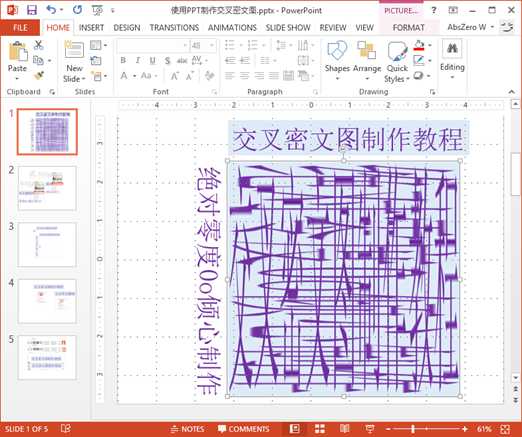Toggle text Shadow

(167, 60)
